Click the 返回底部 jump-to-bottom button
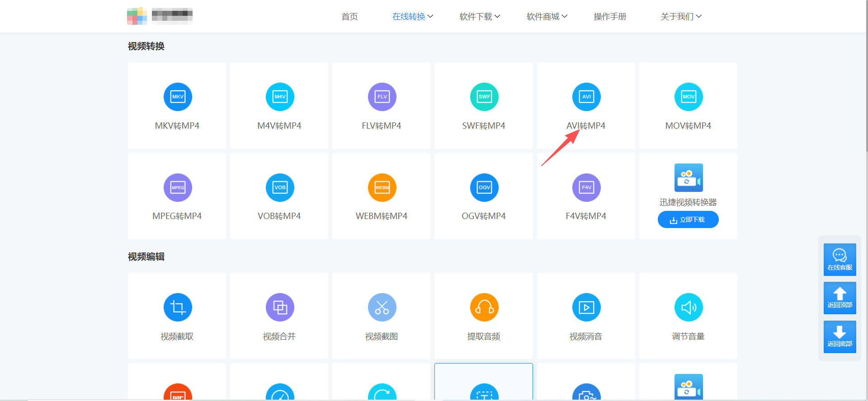Image resolution: width=868 pixels, height=401 pixels. 840,337
